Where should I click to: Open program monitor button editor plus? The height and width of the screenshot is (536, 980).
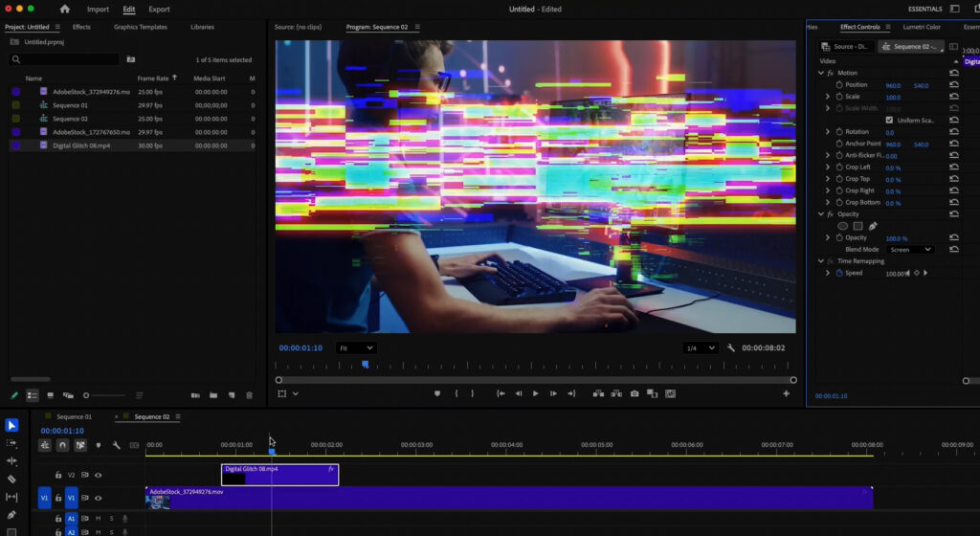tap(787, 393)
